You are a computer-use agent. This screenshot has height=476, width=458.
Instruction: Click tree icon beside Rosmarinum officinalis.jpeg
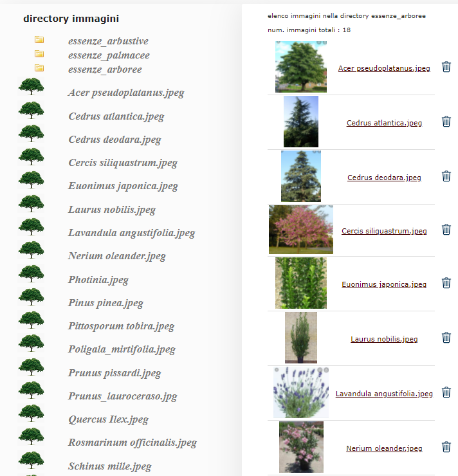[31, 436]
